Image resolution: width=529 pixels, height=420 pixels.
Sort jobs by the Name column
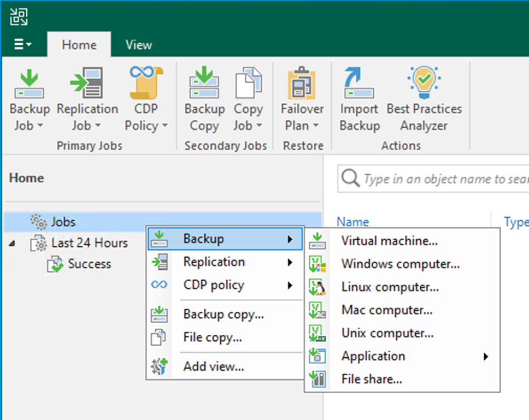click(x=352, y=222)
